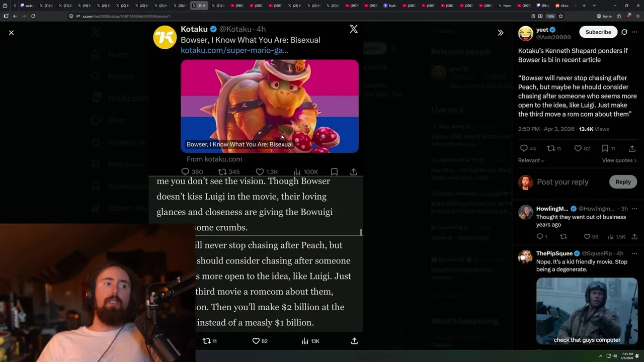Click the photo text scrollbar
Screen dimensions: 644x362
click(361, 232)
